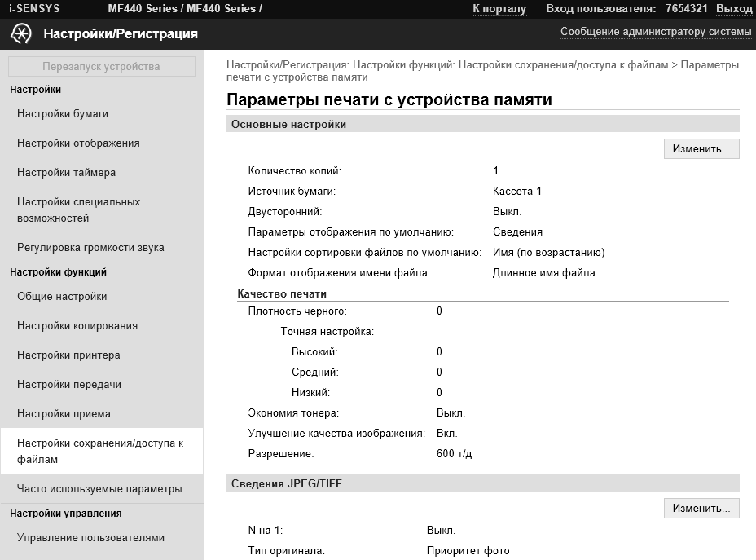This screenshot has width=756, height=560.
Task: Click the Двусторонний label
Action: (x=285, y=212)
